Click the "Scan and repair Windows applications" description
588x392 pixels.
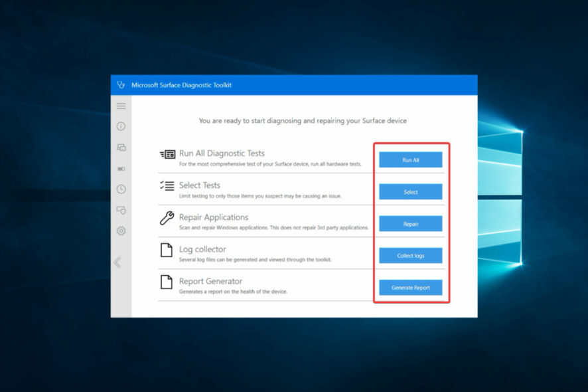pyautogui.click(x=273, y=227)
